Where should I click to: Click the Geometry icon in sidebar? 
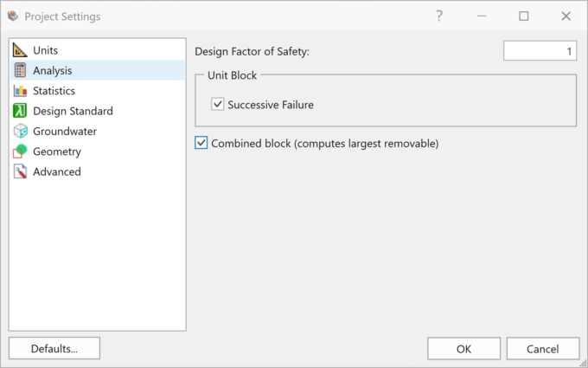[20, 152]
